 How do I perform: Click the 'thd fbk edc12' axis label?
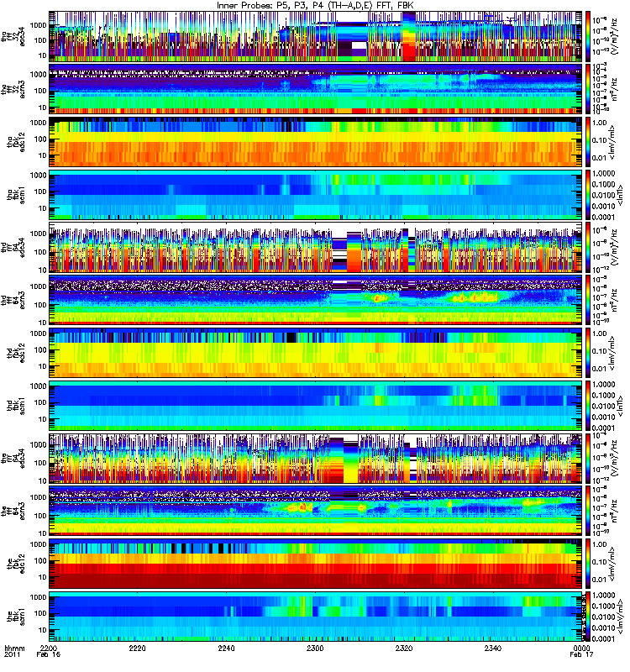click(x=16, y=353)
